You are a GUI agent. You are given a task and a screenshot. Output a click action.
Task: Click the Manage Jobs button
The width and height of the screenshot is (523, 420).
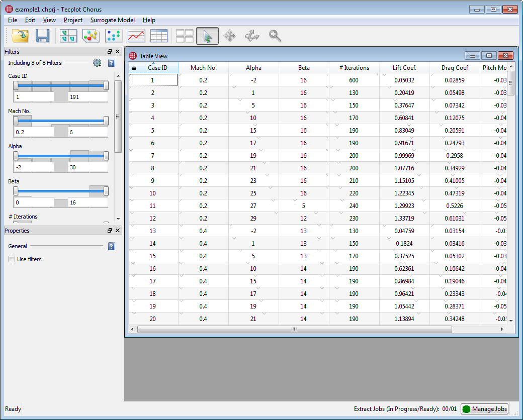click(x=485, y=409)
